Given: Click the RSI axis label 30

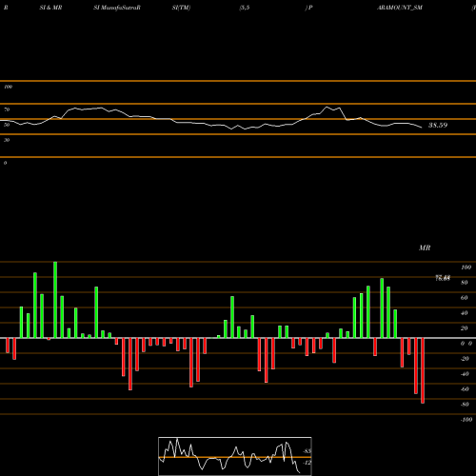Looking at the screenshot, I should 7,140.
